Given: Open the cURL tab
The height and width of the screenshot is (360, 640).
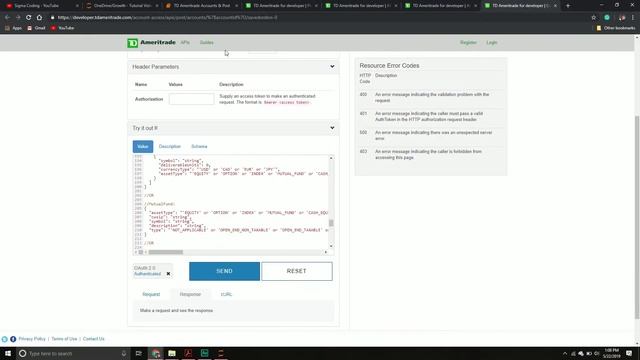Looking at the screenshot, I should click(227, 294).
